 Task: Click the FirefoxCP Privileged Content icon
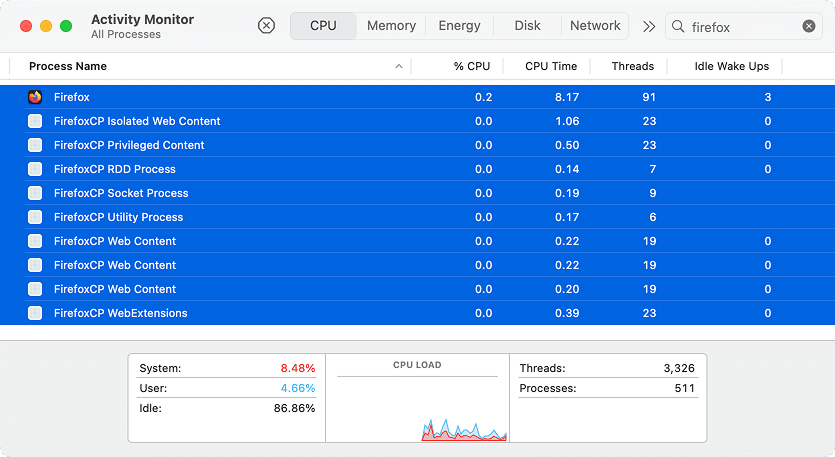coord(35,145)
